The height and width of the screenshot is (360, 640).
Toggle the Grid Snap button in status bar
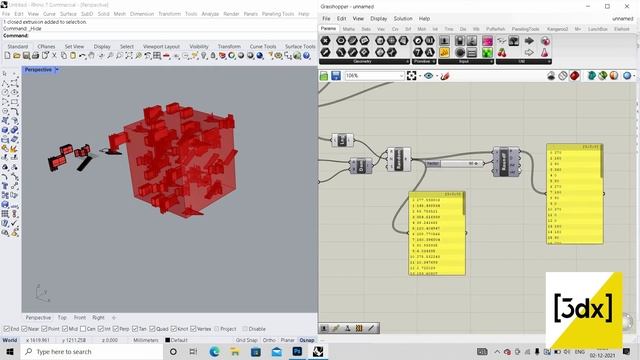pyautogui.click(x=247, y=340)
